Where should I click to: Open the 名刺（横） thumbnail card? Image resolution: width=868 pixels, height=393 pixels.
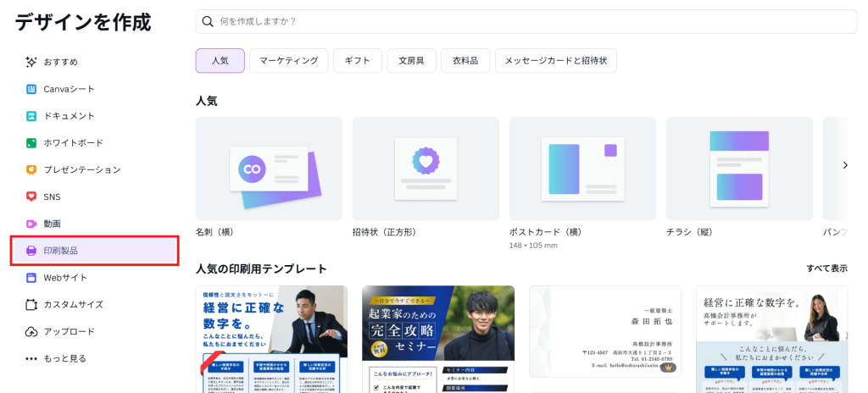(269, 169)
